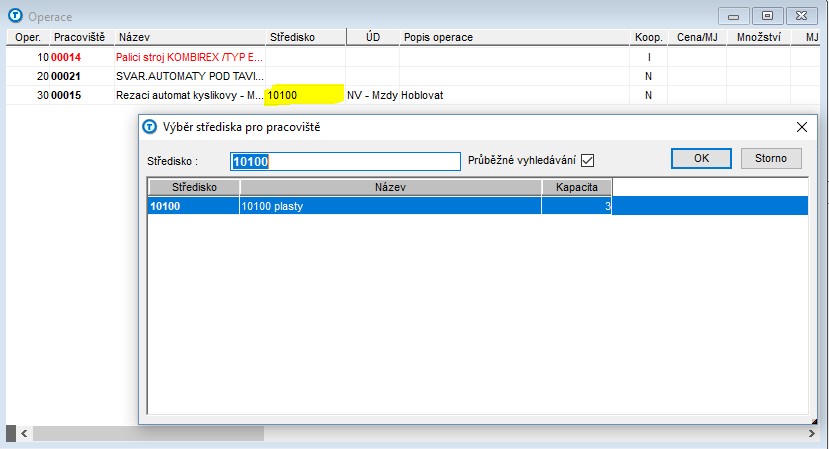Sort by Název column in dialog
829x449 pixels.
(x=390, y=187)
